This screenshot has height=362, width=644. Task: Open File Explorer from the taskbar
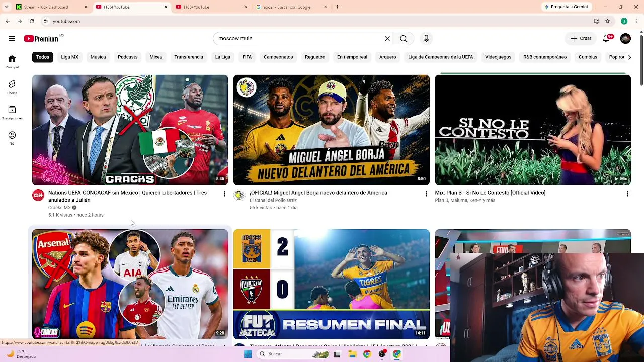point(352,354)
